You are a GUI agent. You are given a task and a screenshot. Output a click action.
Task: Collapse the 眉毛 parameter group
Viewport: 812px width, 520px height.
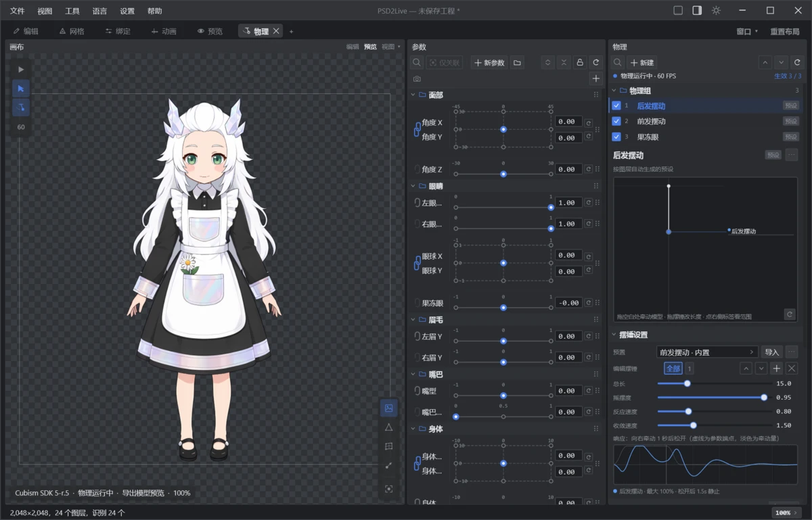413,319
